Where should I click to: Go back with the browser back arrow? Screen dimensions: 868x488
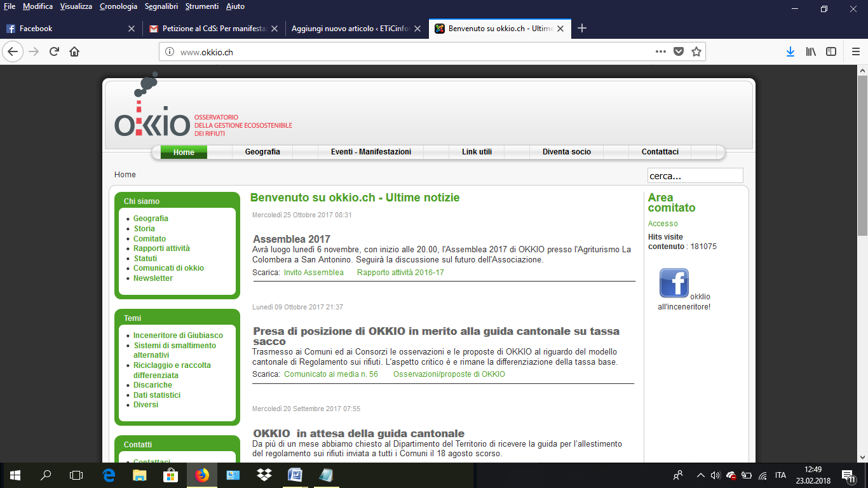(x=13, y=51)
